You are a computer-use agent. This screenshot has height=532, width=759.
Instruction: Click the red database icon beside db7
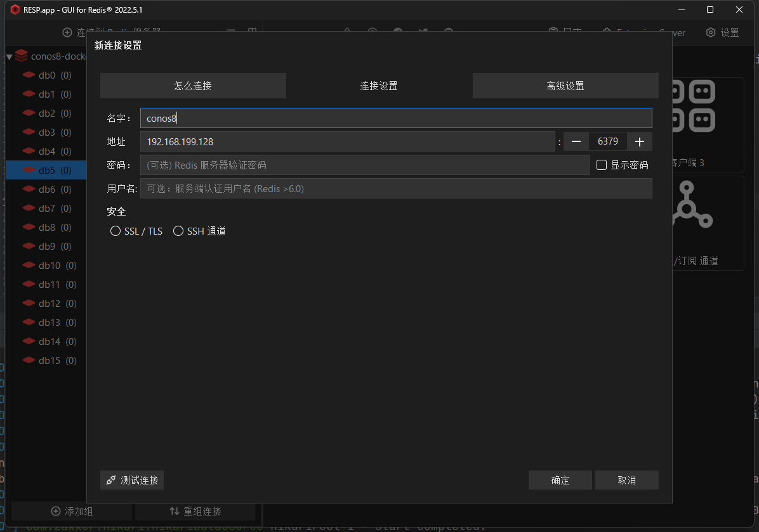tap(29, 208)
